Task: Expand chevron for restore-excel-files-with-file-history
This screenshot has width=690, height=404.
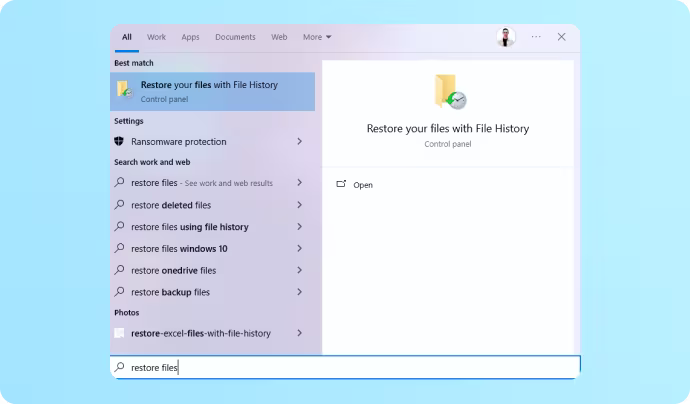Action: 300,333
